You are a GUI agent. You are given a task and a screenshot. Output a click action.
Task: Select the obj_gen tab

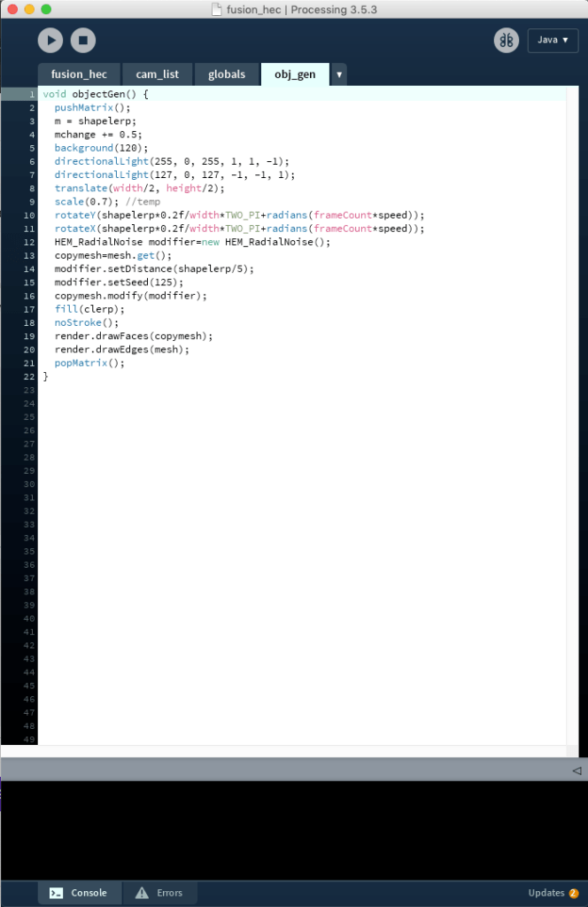pyautogui.click(x=295, y=74)
